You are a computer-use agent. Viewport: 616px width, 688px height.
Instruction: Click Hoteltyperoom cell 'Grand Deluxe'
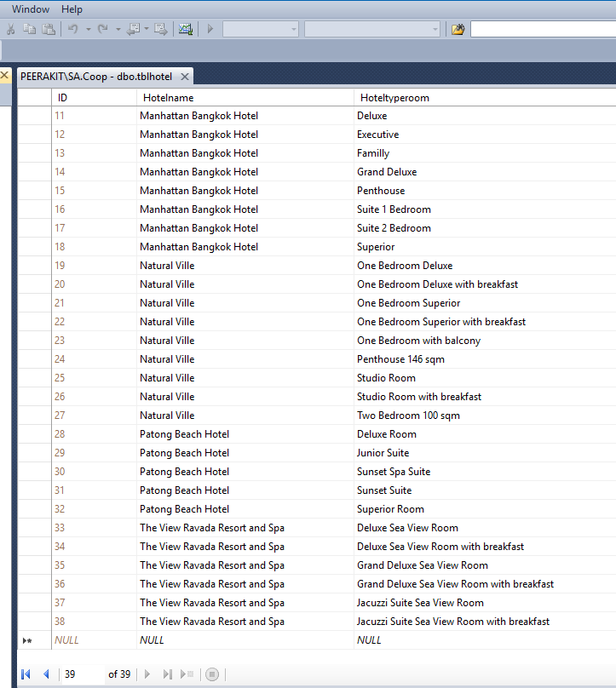[x=485, y=172]
